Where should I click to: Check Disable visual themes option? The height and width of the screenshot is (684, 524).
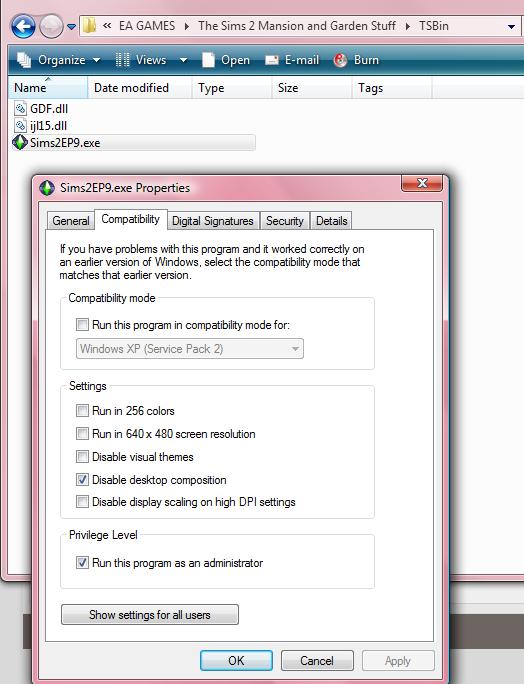pyautogui.click(x=82, y=457)
